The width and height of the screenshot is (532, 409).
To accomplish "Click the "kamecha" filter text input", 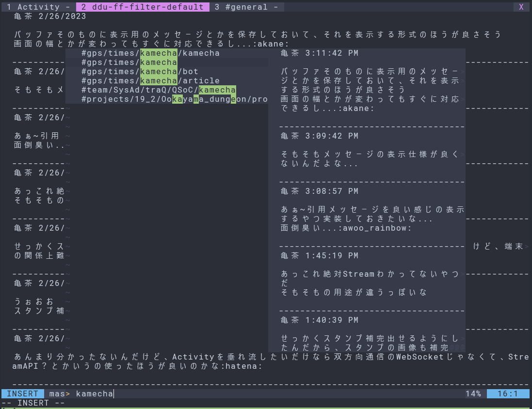I will pyautogui.click(x=94, y=393).
